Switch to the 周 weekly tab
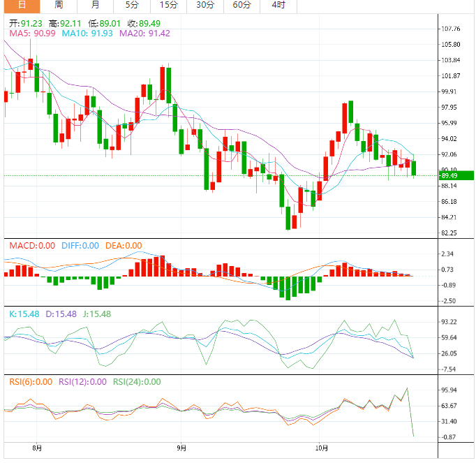Viewport: 476px width, 463px height. [x=59, y=6]
